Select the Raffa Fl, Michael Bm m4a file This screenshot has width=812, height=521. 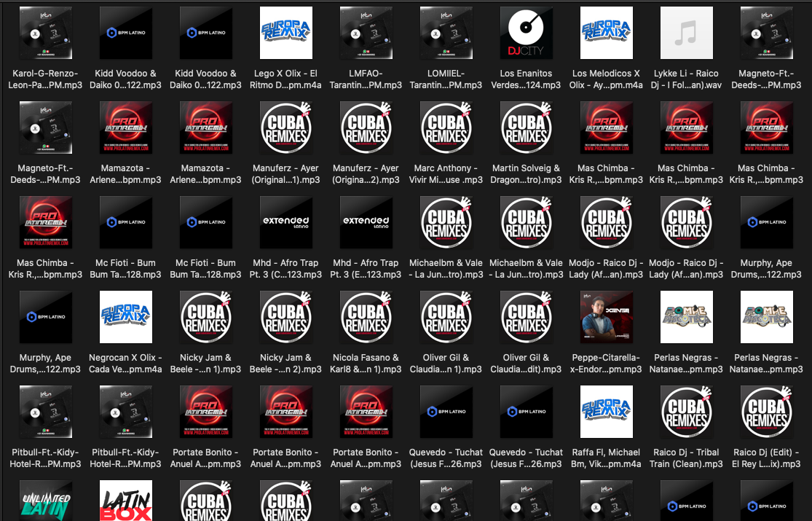pos(607,412)
